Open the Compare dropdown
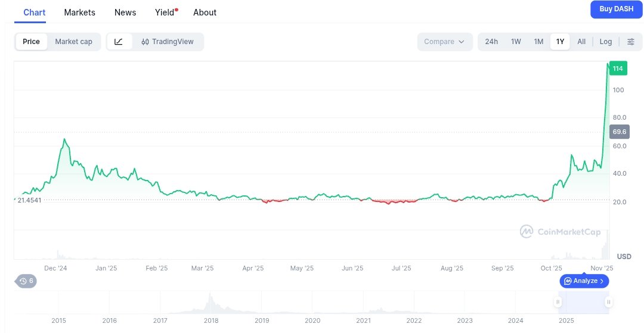644x333 pixels. click(x=444, y=42)
